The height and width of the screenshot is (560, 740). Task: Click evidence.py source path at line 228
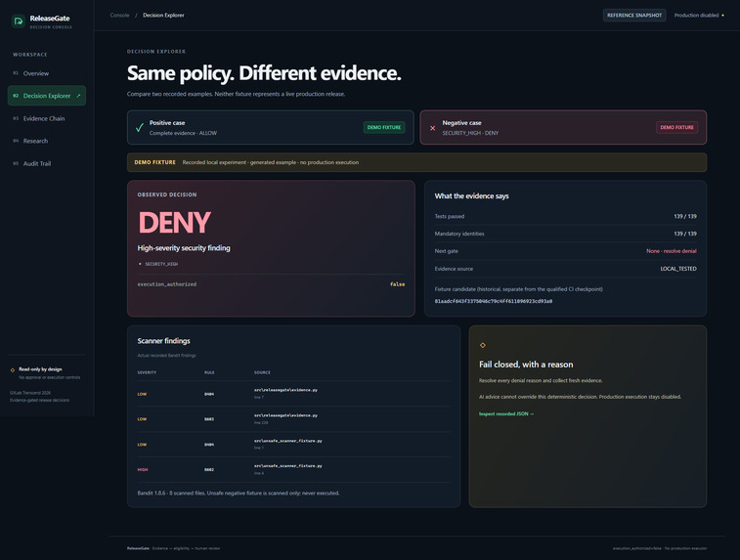click(285, 415)
